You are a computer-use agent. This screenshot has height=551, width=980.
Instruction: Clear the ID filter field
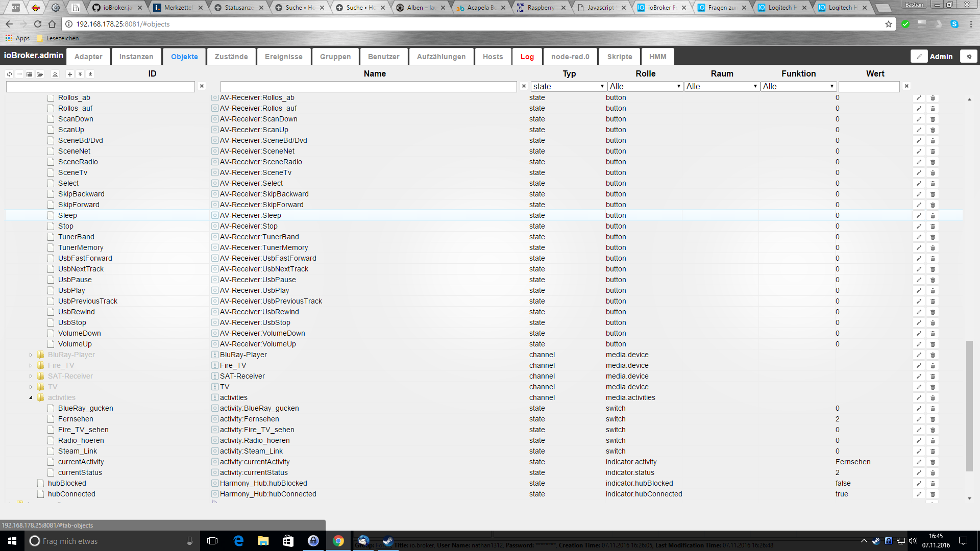202,86
